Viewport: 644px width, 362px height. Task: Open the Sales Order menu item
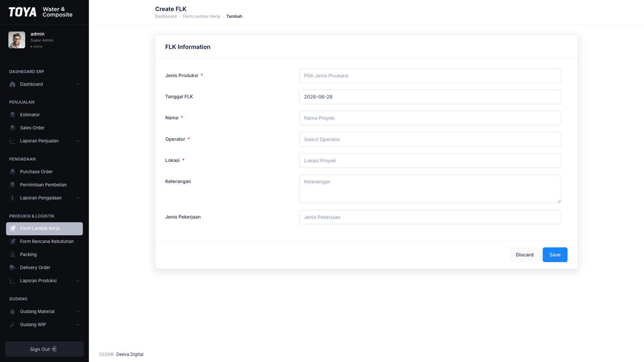[x=44, y=128]
